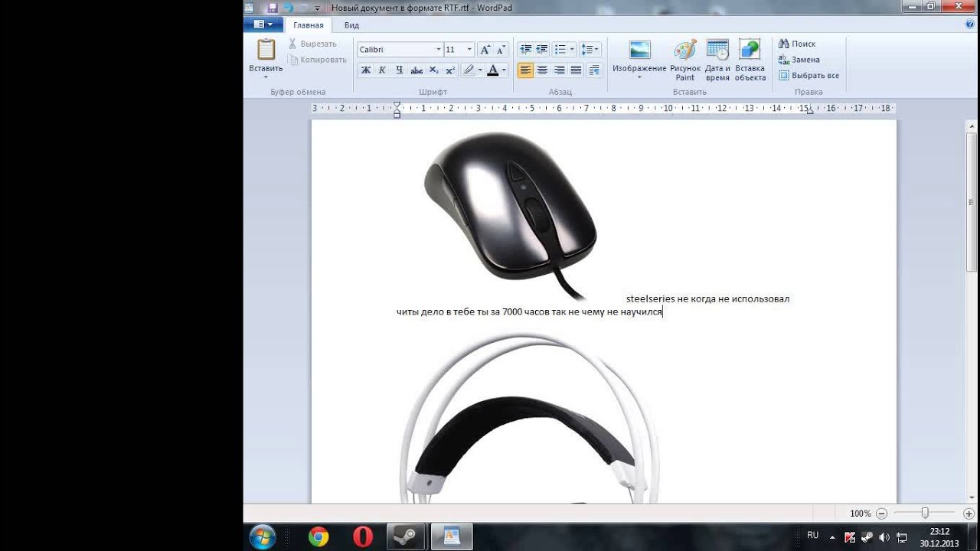Toggle bold (Ж) formatting

[366, 70]
